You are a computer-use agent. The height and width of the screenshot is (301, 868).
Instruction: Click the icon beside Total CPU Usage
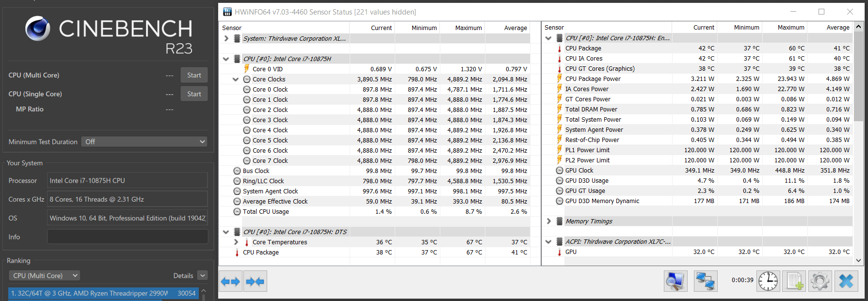tap(237, 212)
